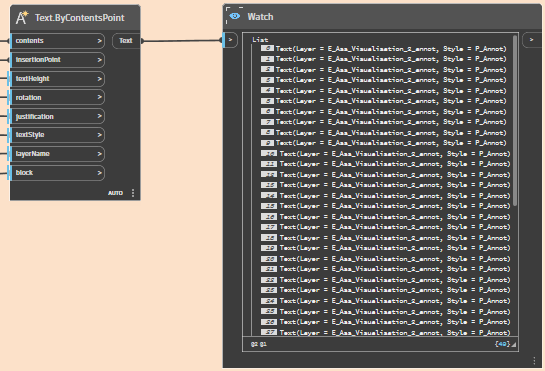The width and height of the screenshot is (545, 371).
Task: Select the insertionPoint input port label
Action: coord(38,60)
